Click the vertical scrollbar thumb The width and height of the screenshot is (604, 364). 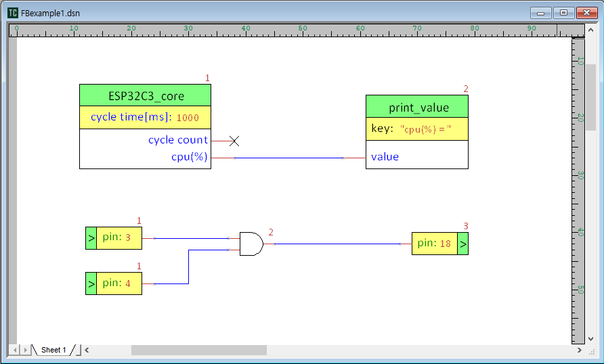(591, 97)
